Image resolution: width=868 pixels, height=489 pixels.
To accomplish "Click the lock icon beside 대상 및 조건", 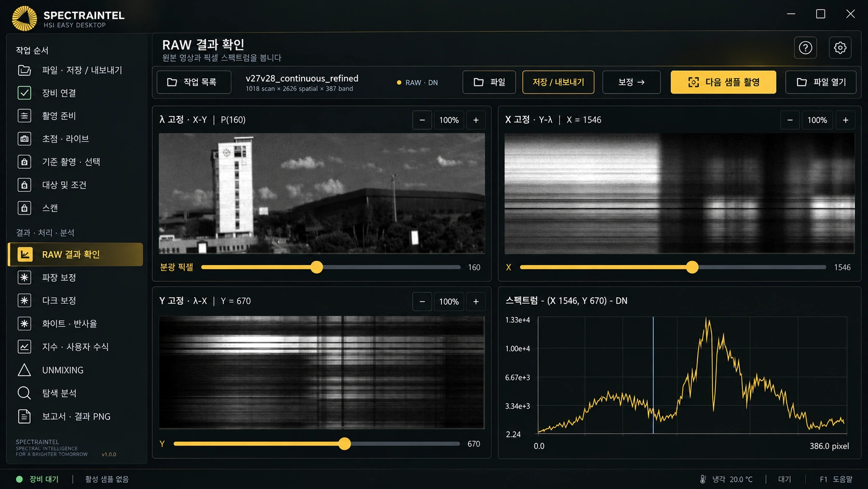I will point(24,185).
